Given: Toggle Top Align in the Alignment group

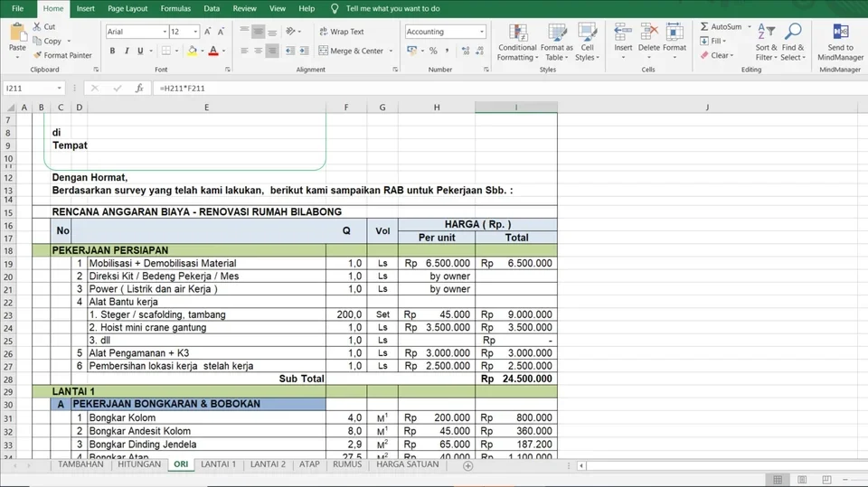Looking at the screenshot, I should coord(244,32).
